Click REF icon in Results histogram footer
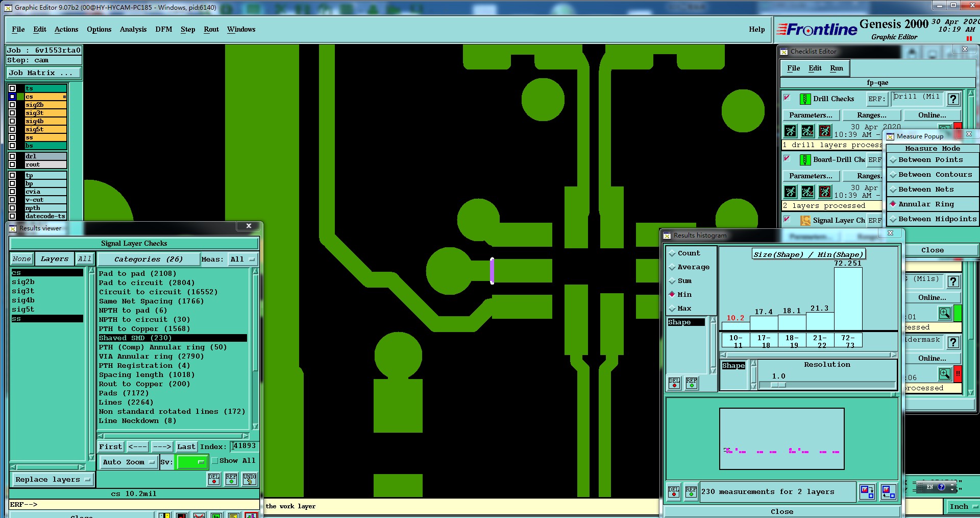Image resolution: width=980 pixels, height=518 pixels. (691, 492)
